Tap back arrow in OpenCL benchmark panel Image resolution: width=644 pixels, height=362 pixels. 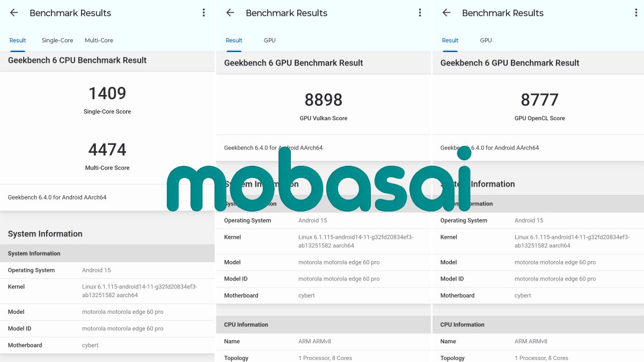(447, 13)
